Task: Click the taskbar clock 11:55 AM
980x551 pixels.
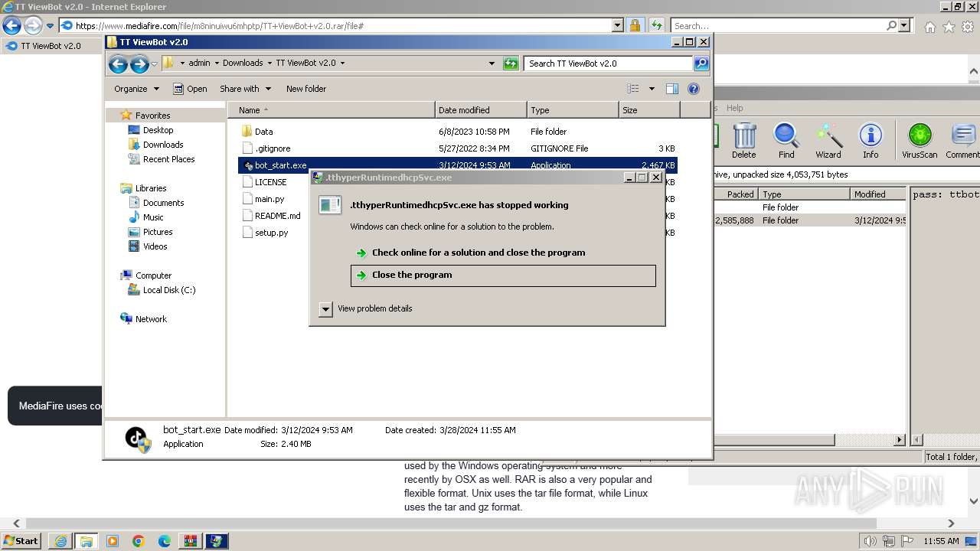Action: point(941,541)
